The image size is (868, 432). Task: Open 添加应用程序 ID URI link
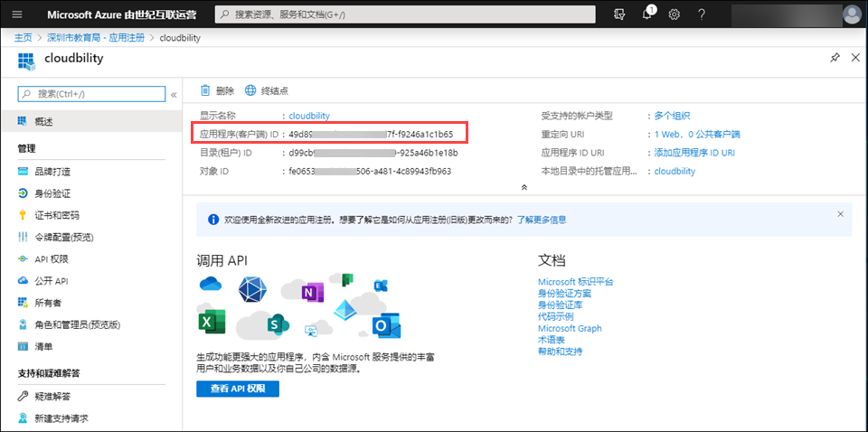(x=693, y=153)
